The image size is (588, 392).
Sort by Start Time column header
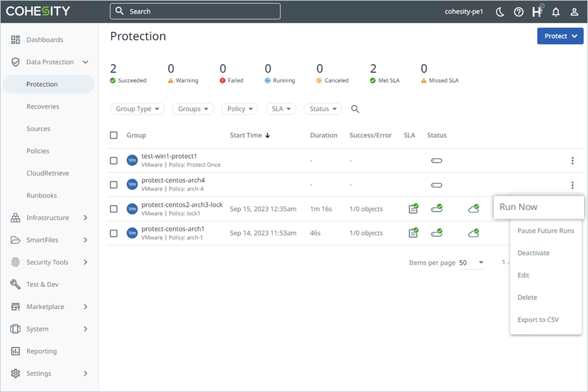pos(250,135)
